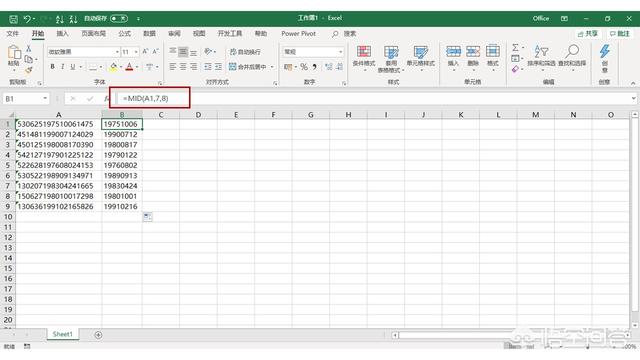Apply the yellow fill color bucket
640x360 pixels.
click(113, 67)
